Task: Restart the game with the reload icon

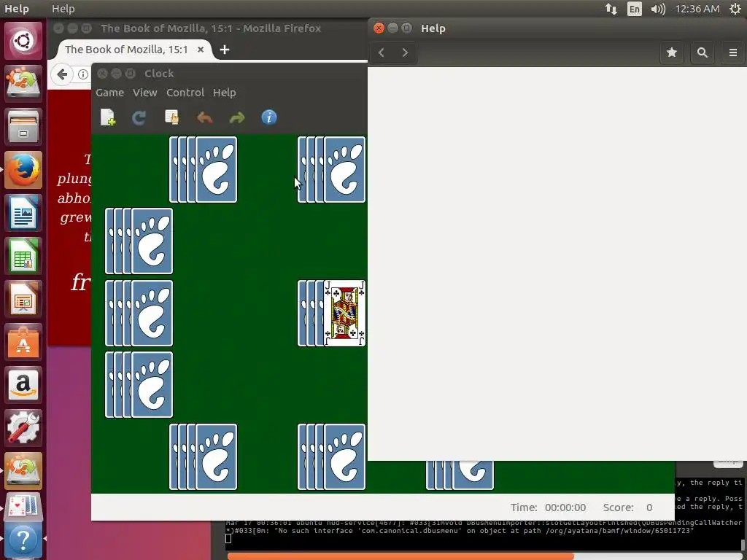Action: (x=139, y=117)
